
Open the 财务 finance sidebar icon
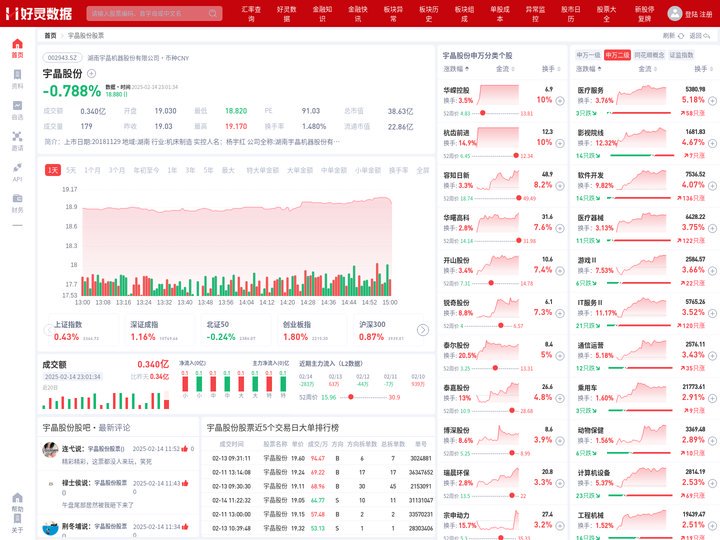(17, 198)
